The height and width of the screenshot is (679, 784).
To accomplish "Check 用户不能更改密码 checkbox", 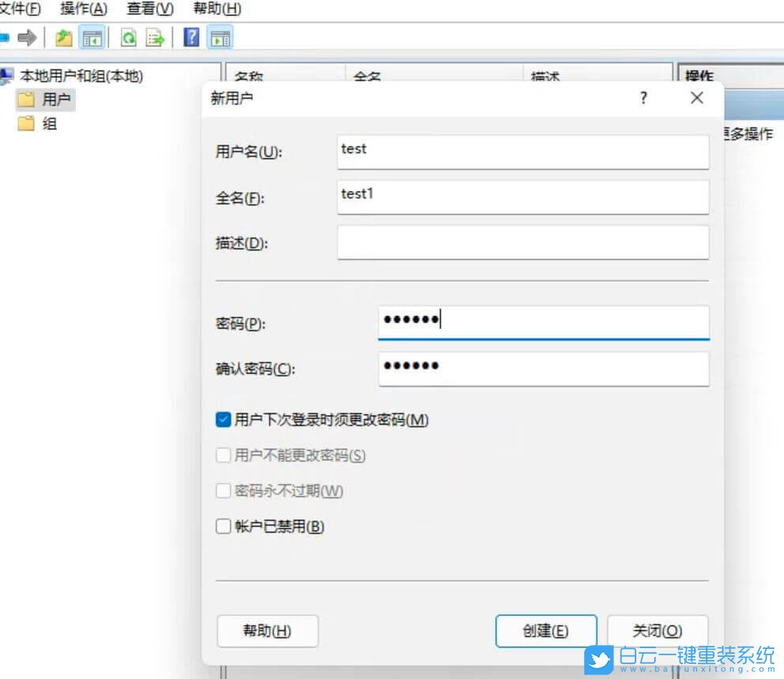I will [223, 455].
